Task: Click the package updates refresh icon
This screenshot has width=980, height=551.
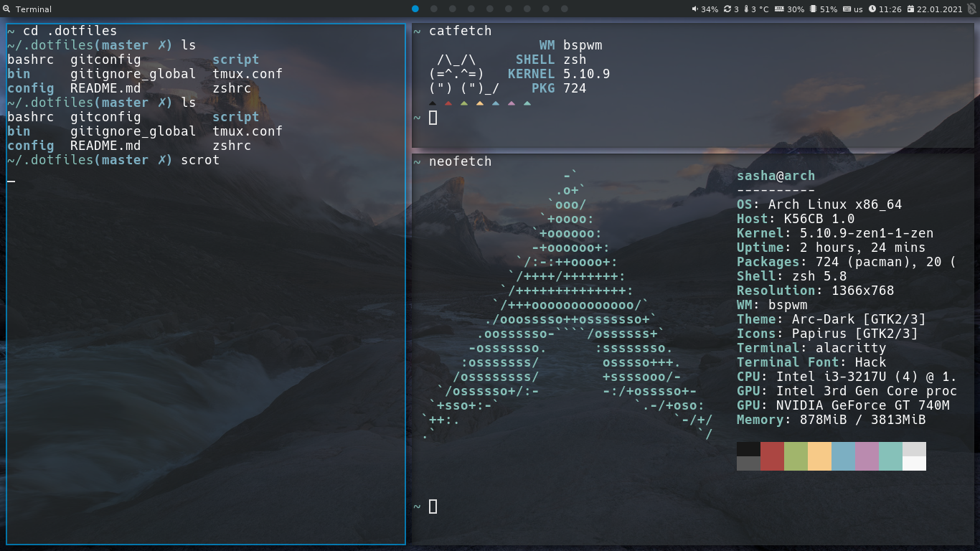Action: (x=727, y=9)
